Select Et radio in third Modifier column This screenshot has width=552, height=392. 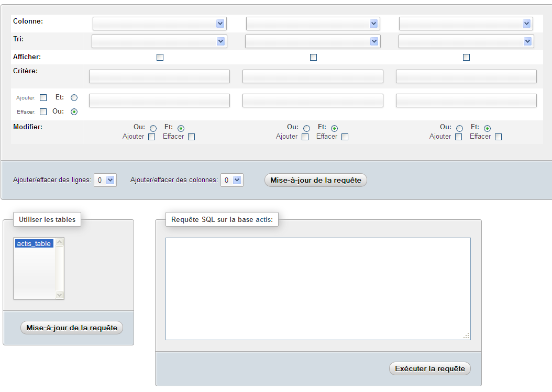[x=487, y=128]
